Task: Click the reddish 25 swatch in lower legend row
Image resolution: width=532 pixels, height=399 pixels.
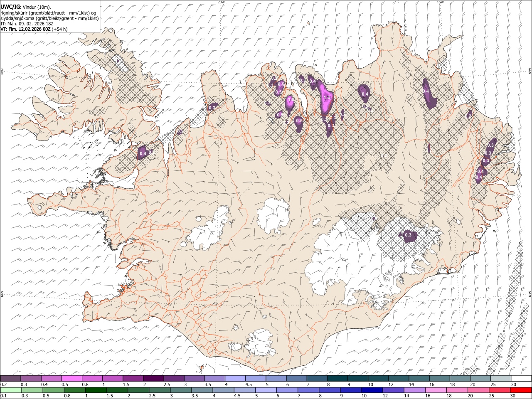Action: [x=499, y=390]
